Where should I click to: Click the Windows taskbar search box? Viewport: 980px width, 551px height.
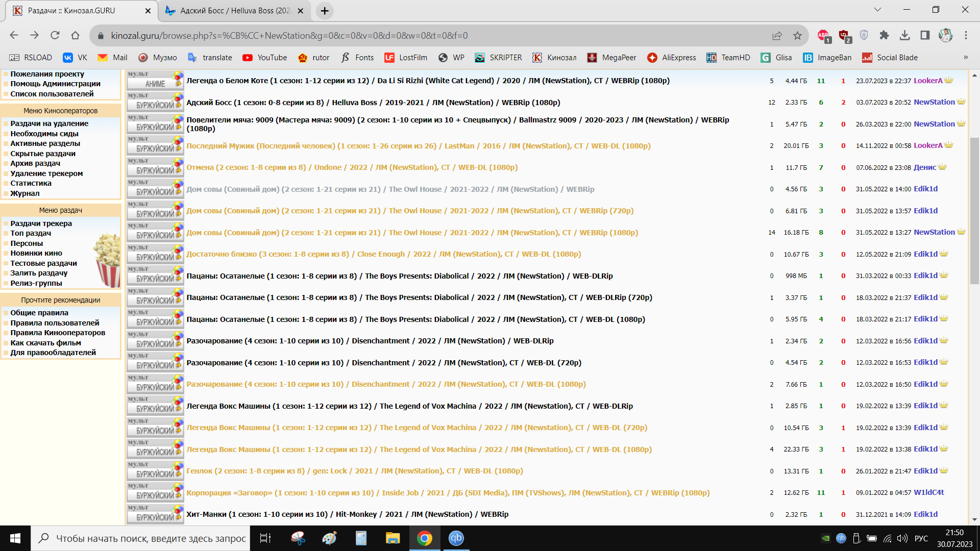[141, 538]
